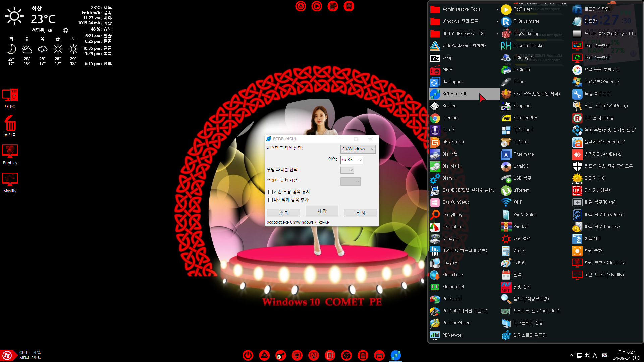Launch 7-Zip from the menu
Viewport: 644px width, 362px height.
click(464, 58)
